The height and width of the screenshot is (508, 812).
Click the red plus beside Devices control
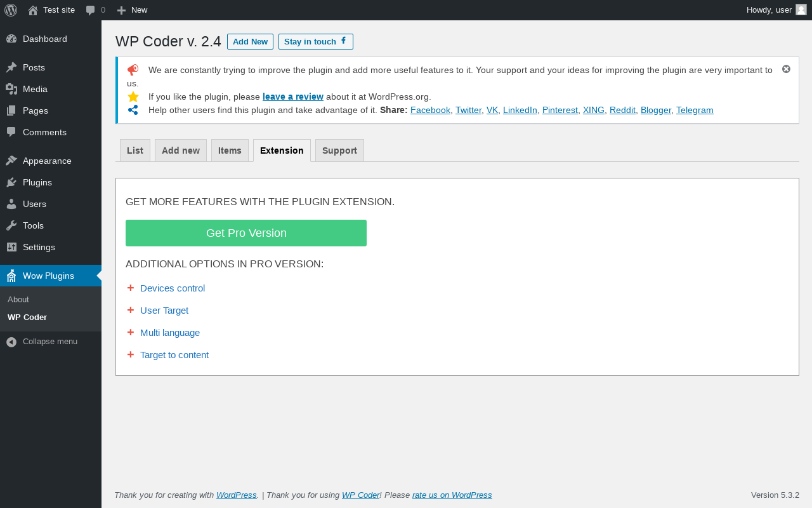(x=131, y=288)
